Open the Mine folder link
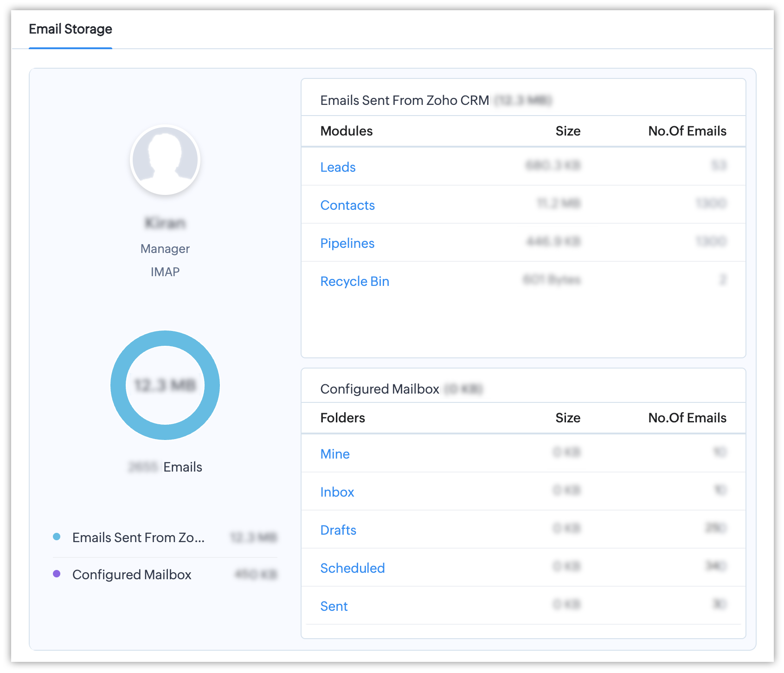Image resolution: width=784 pixels, height=673 pixels. click(x=335, y=454)
